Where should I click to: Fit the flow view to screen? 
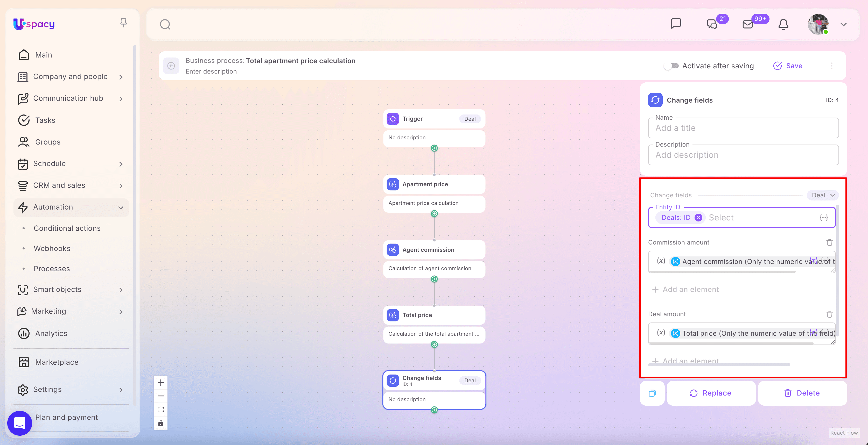point(161,409)
